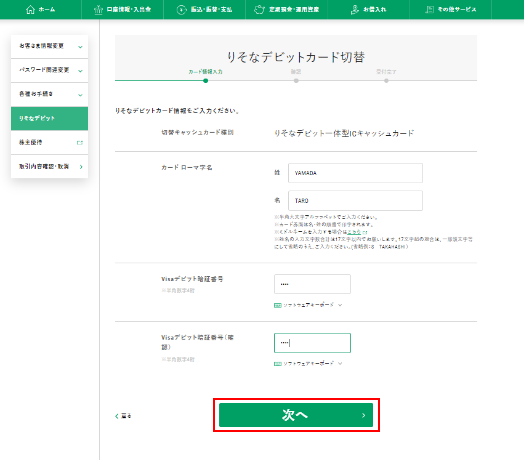Open 株主優待 external link in sidebar
Screen dimensions: 524x460
pyautogui.click(x=49, y=142)
